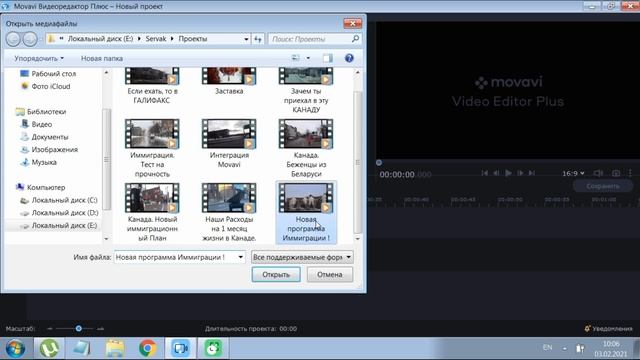Click the Back navigation arrow in file dialog
Screen dimensions: 640x360
(x=13, y=39)
